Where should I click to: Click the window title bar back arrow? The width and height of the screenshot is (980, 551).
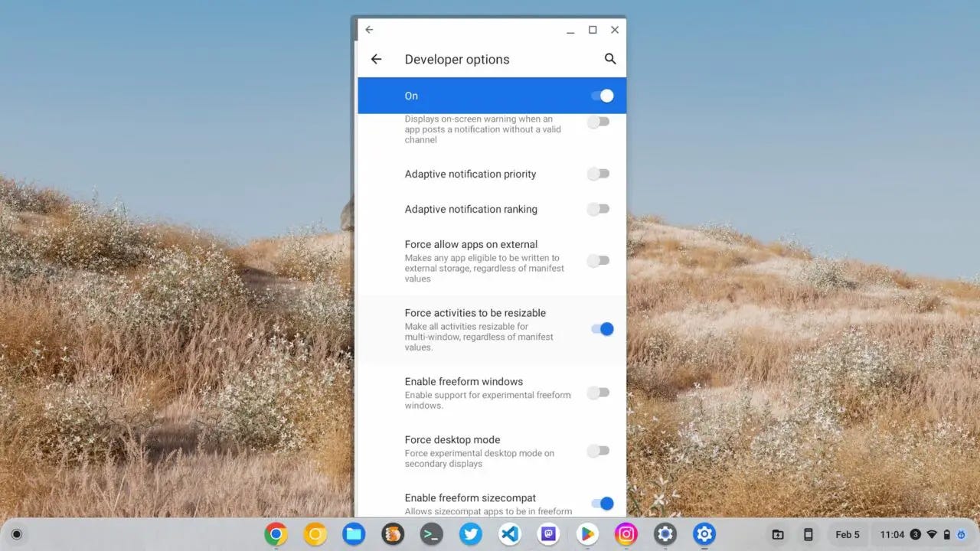pos(369,30)
